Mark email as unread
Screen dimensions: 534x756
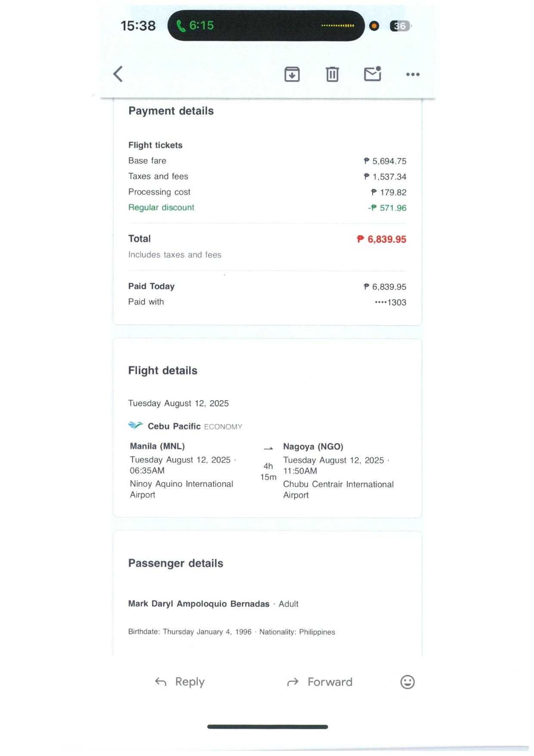[373, 74]
